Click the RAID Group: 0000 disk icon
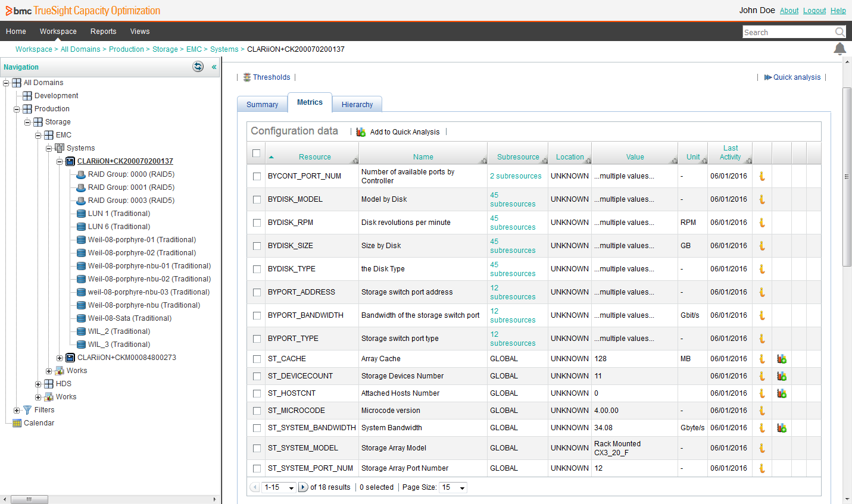852x504 pixels. [x=81, y=174]
